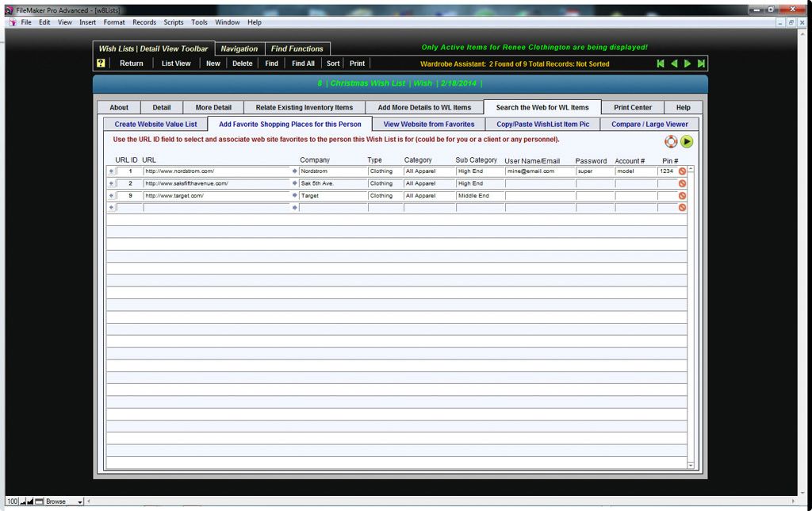Click the zoom level 100 box
This screenshot has width=812, height=511.
click(13, 501)
